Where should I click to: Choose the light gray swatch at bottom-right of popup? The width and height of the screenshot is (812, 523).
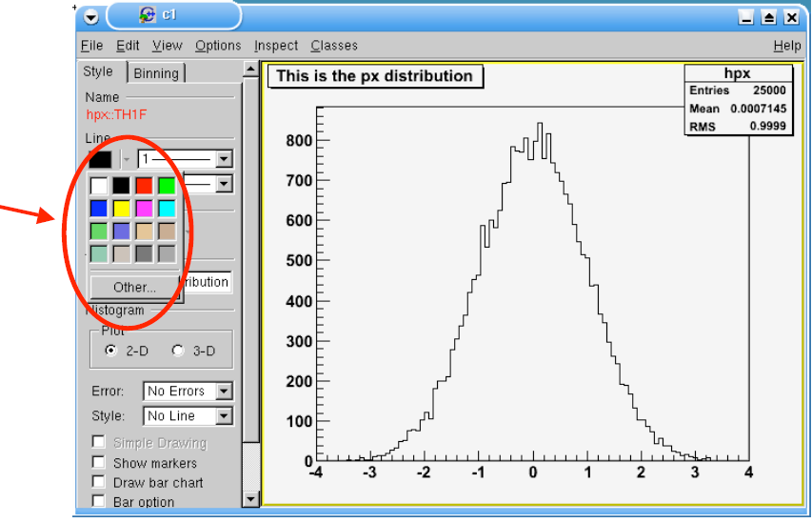167,254
